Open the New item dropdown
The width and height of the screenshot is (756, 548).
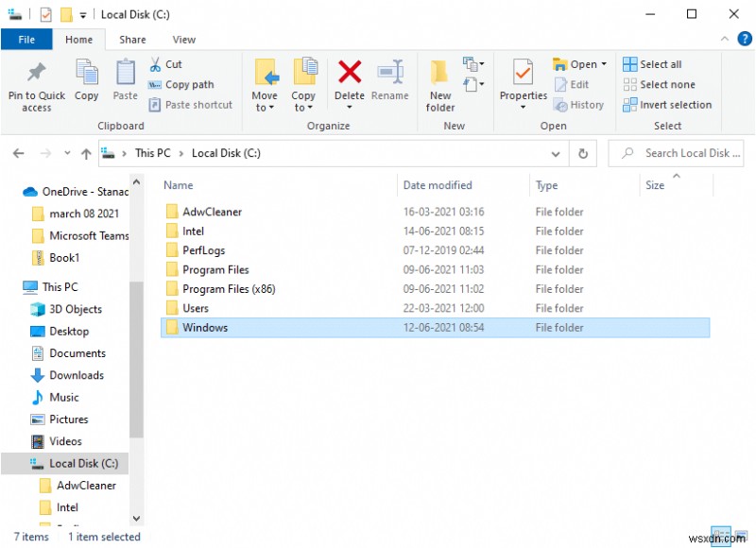click(473, 64)
